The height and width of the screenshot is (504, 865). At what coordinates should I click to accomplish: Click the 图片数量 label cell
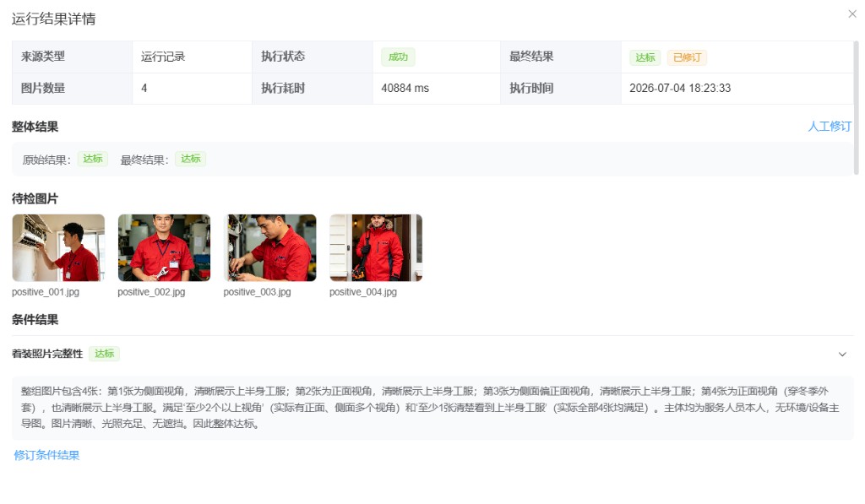[73, 89]
